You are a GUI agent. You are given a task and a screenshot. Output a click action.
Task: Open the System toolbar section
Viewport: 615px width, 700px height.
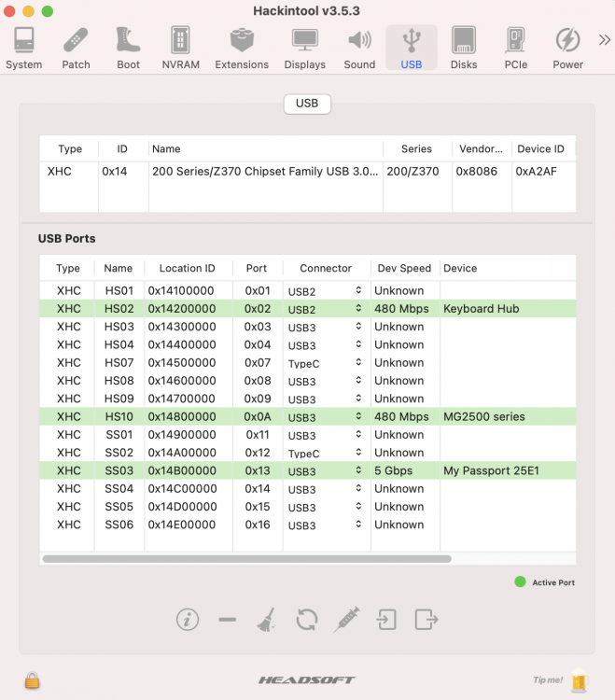coord(23,48)
